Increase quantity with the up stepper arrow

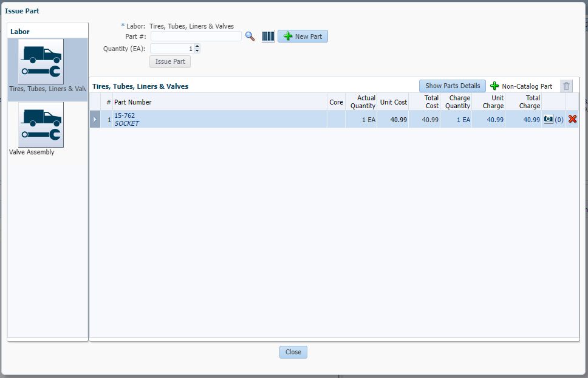point(197,46)
